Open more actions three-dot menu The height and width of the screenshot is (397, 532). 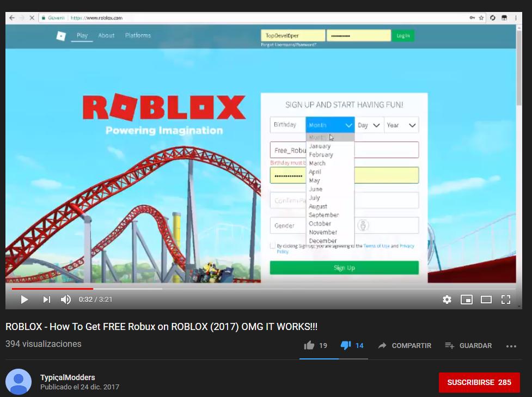point(511,346)
